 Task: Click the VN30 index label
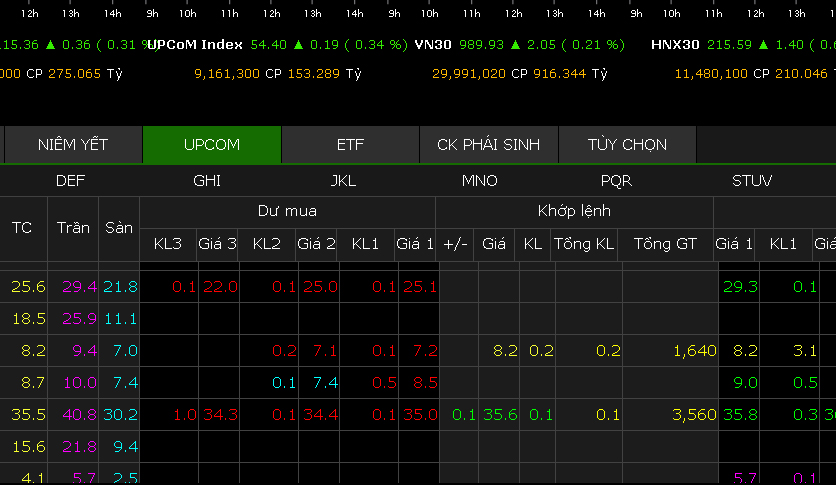(432, 45)
